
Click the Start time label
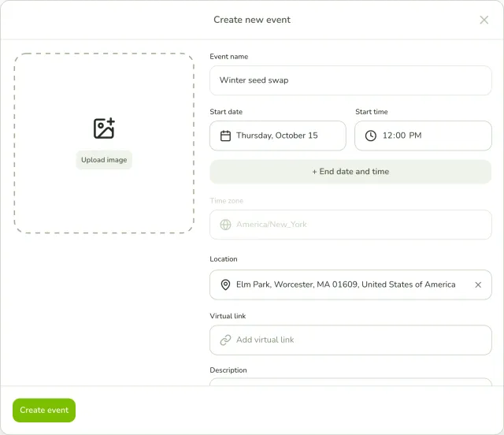[x=371, y=112]
